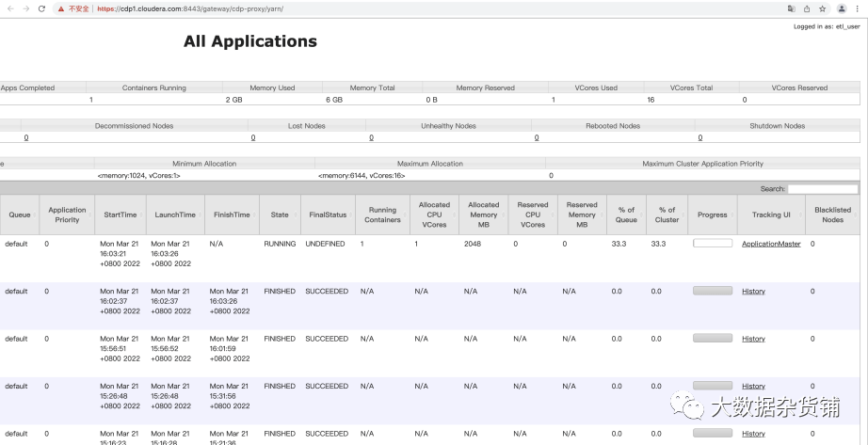
Task: Sort by FinalStatus column header
Action: (x=328, y=215)
